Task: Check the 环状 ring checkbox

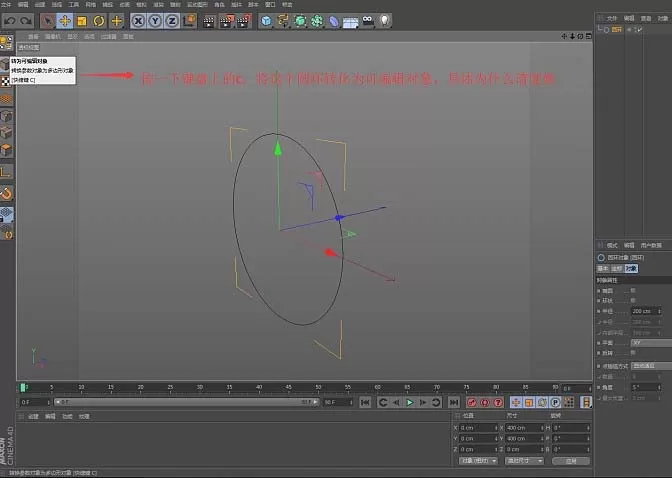Action: click(x=633, y=301)
